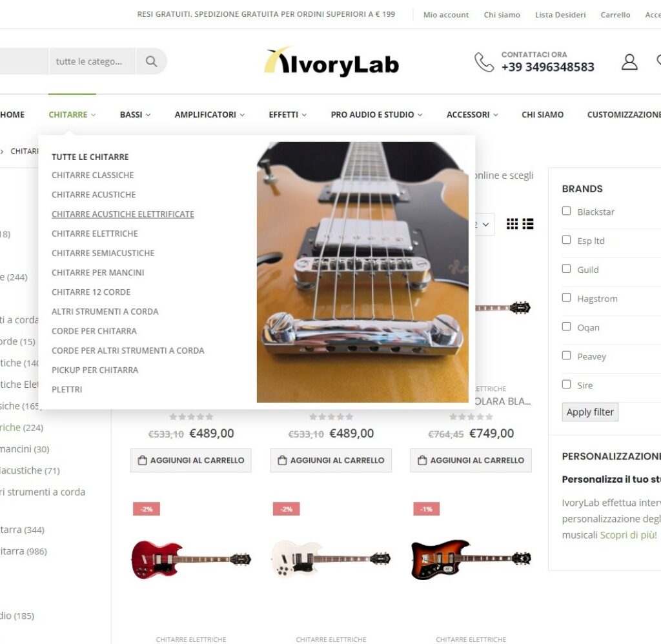
Task: Add the €749,00 guitar to cart
Action: tap(471, 460)
